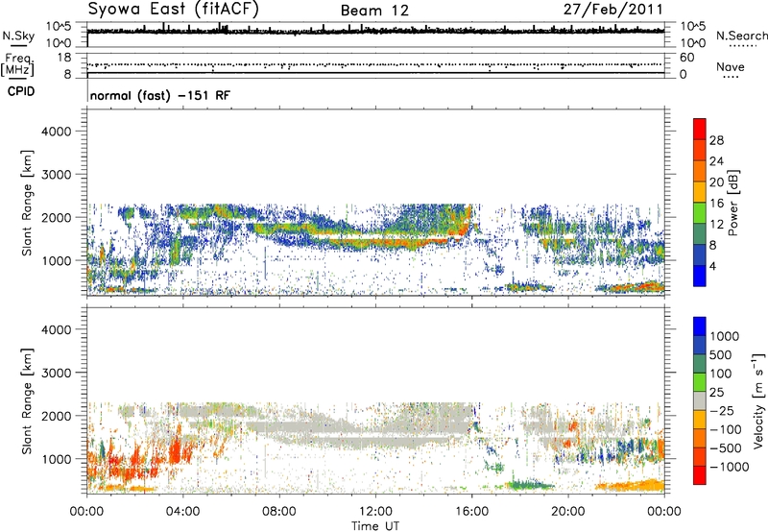Click the 'Beam 12' label
Image resolution: width=768 pixels, height=532 pixels.
374,11
